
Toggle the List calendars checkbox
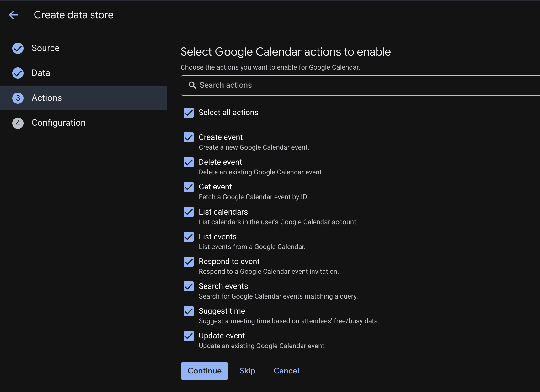[189, 212]
